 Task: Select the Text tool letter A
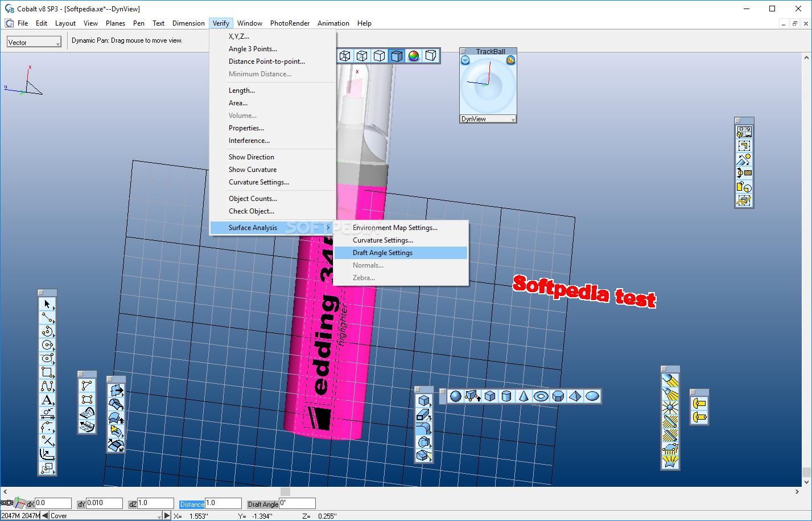47,400
